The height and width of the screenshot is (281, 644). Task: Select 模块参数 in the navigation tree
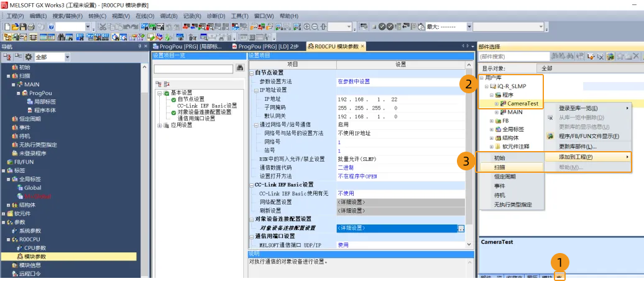(x=35, y=256)
